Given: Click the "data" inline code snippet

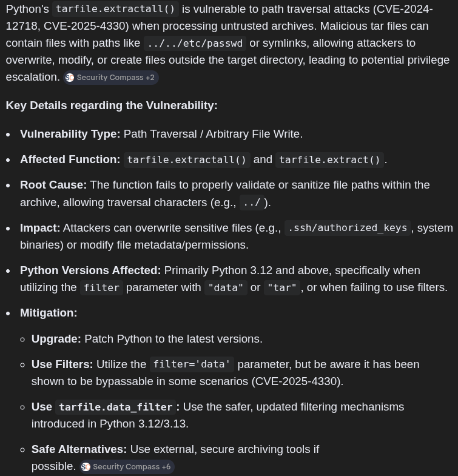Looking at the screenshot, I should point(226,287).
